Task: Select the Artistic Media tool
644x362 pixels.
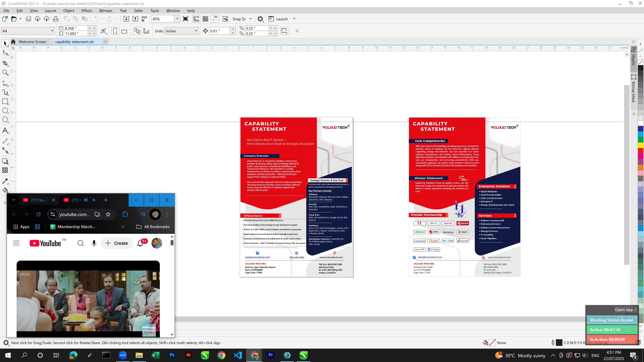Action: point(5,93)
